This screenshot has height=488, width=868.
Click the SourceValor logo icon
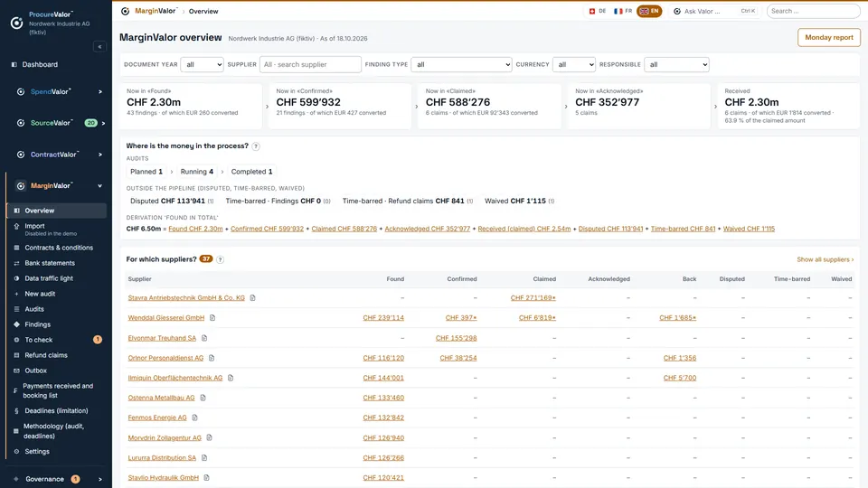click(21, 123)
